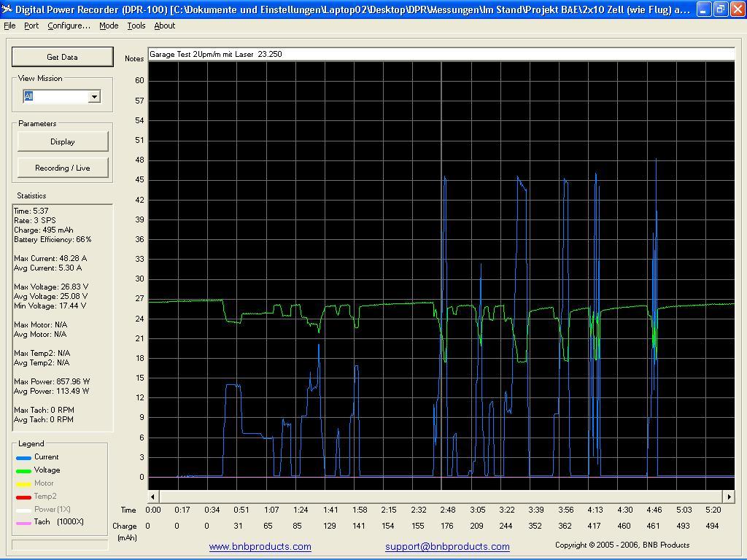
Task: Click the Rate: 3 SPS statistic
Action: (35, 220)
